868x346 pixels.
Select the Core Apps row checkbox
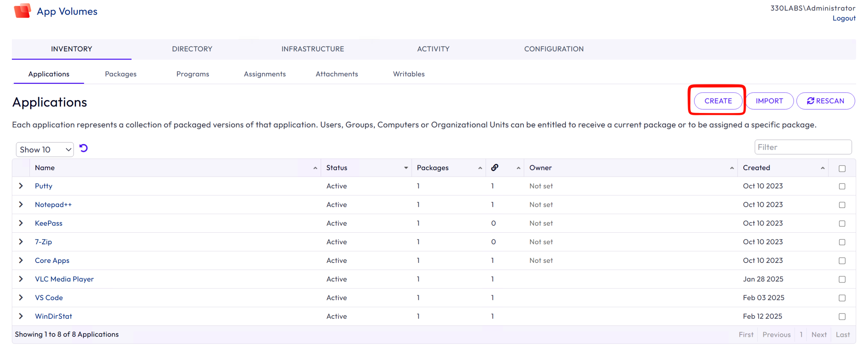[x=842, y=261]
